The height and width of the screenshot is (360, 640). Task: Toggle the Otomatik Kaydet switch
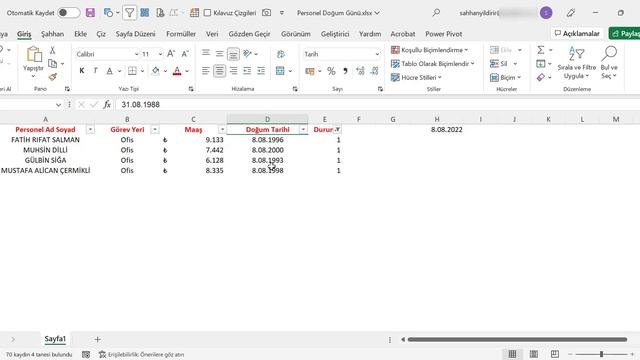[x=69, y=13]
